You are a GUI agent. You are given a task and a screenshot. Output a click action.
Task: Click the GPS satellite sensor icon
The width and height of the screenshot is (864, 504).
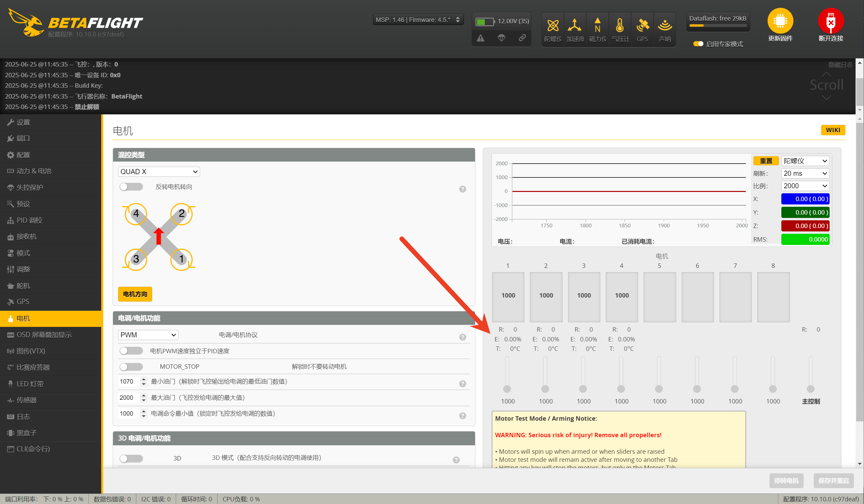pos(642,29)
